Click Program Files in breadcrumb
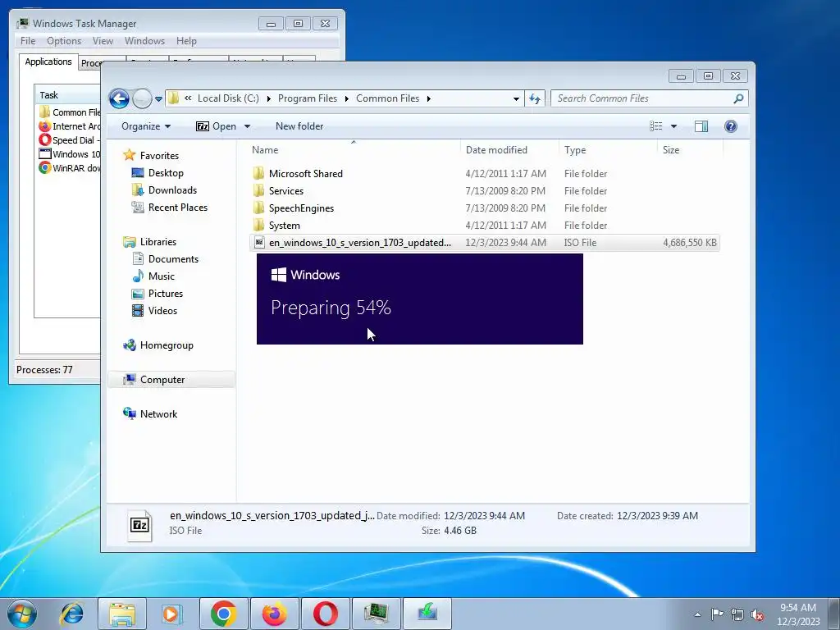 308,98
